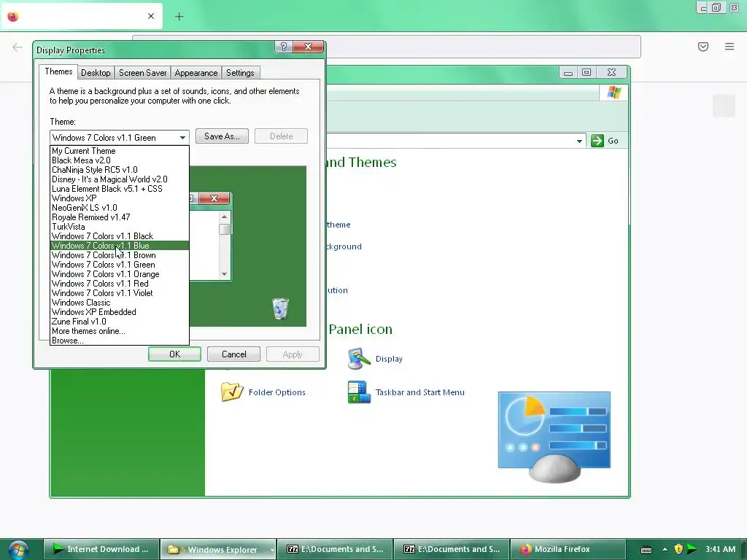Select the Windows Classic theme
747x560 pixels.
tap(120, 303)
